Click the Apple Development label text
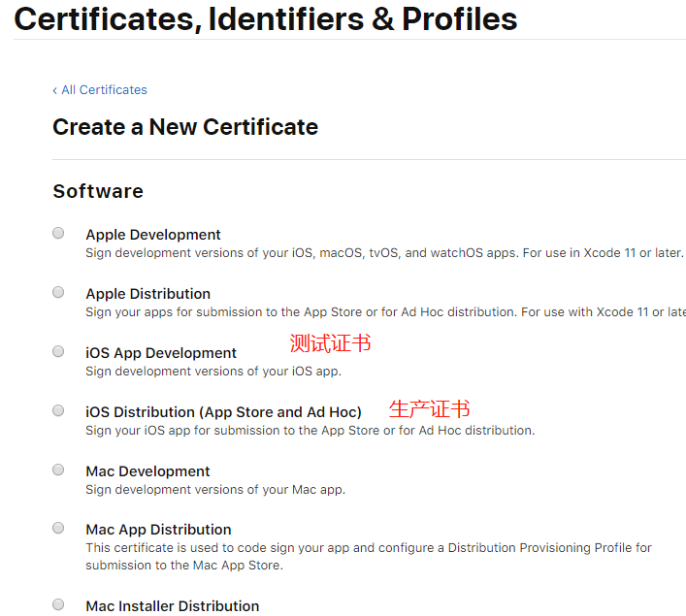 click(x=153, y=235)
